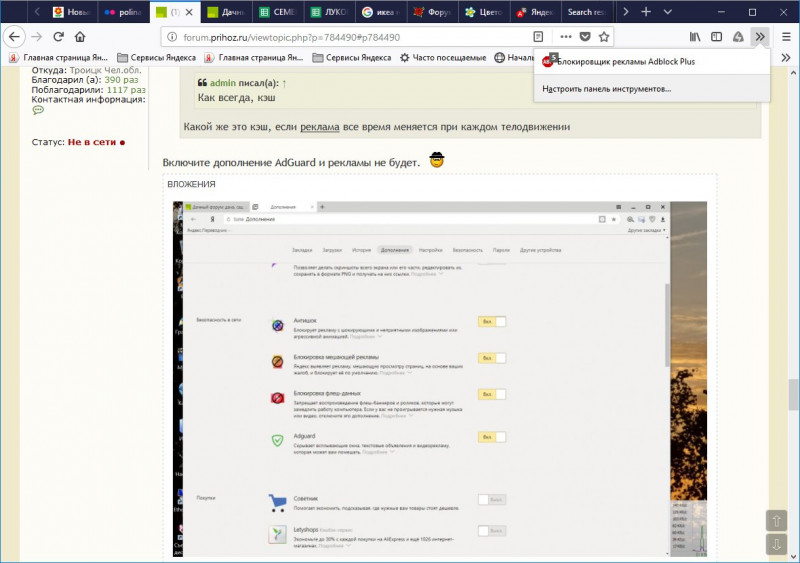Open the attached screenshot image
This screenshot has width=800, height=563.
pyautogui.click(x=440, y=379)
